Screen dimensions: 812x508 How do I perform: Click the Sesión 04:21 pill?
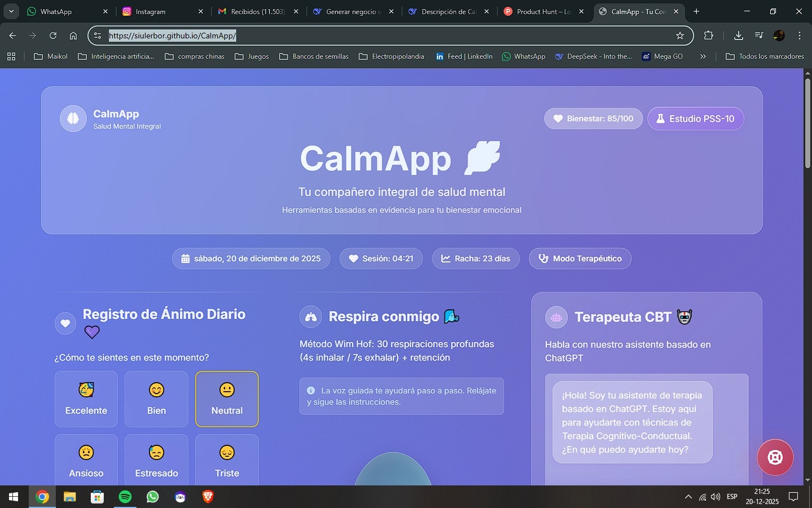click(381, 259)
